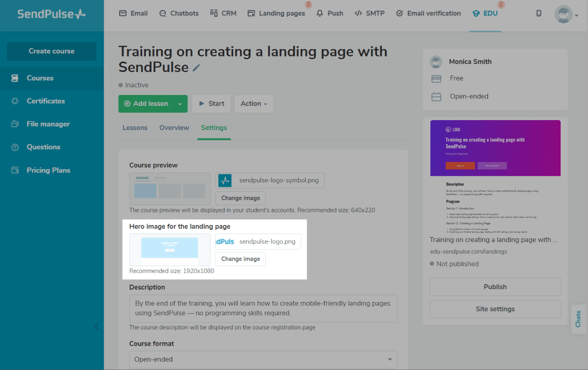Open the mobile device icon in header

click(x=539, y=13)
